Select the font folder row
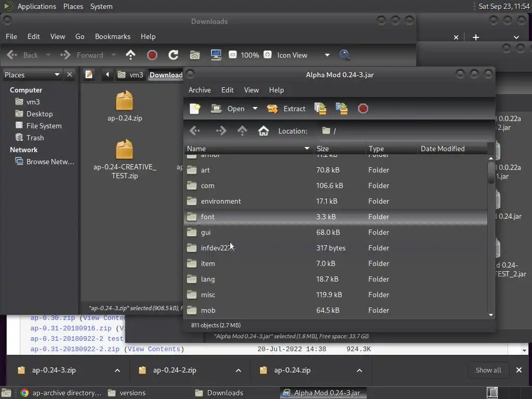Viewport: 532px width, 399px height. pos(336,217)
